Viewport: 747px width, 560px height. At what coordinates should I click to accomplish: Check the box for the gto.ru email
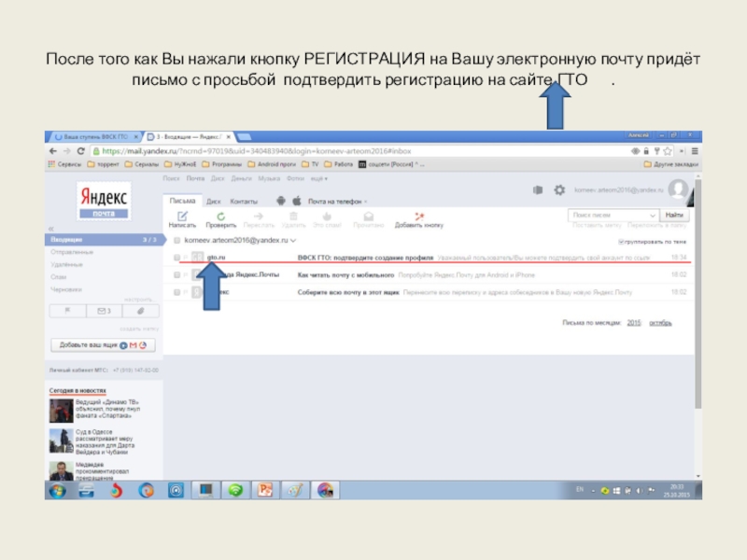click(x=175, y=257)
